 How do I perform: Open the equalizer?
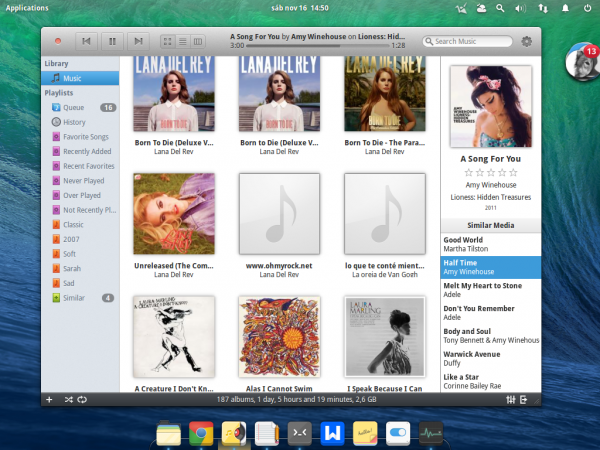(510, 399)
